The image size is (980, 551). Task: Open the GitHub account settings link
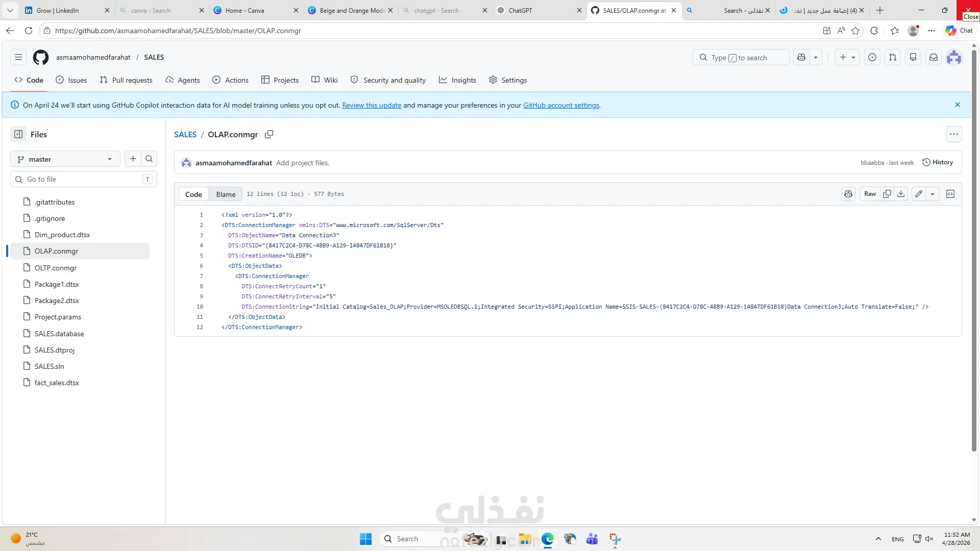click(561, 105)
